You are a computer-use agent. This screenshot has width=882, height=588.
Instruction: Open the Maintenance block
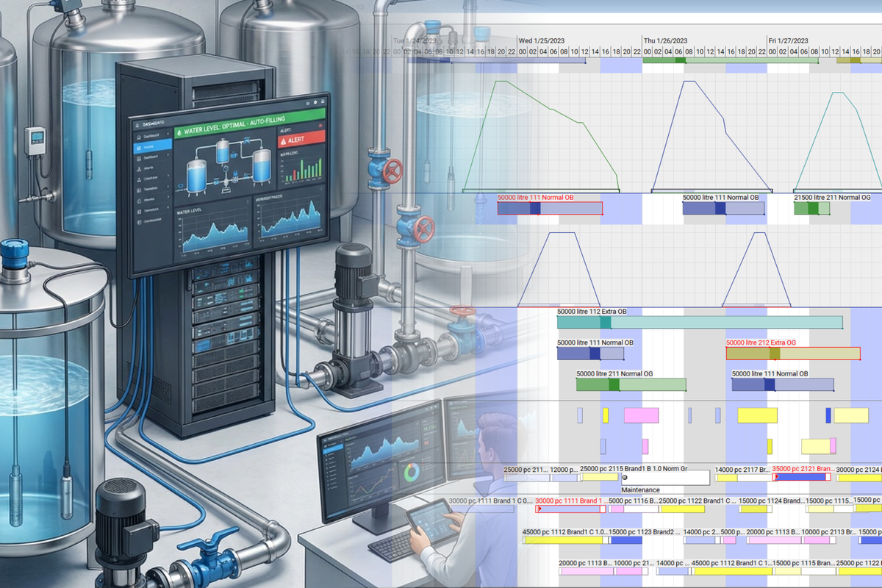click(665, 478)
